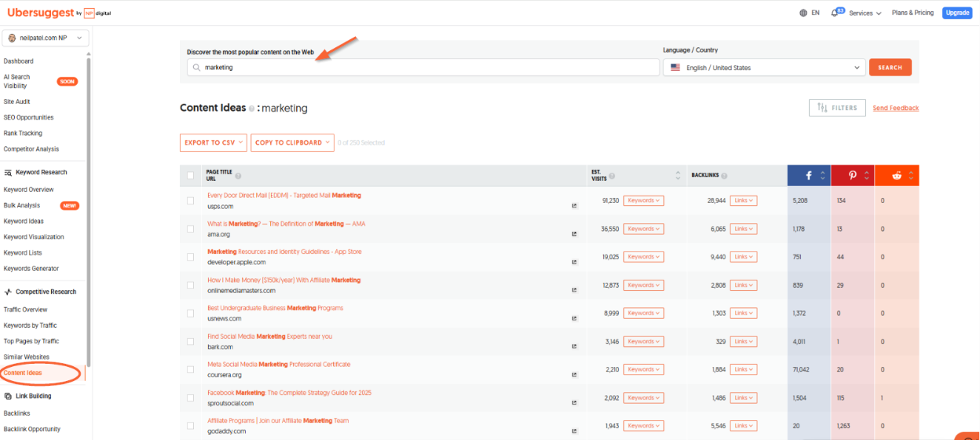Open the Services menu dropdown

(865, 13)
